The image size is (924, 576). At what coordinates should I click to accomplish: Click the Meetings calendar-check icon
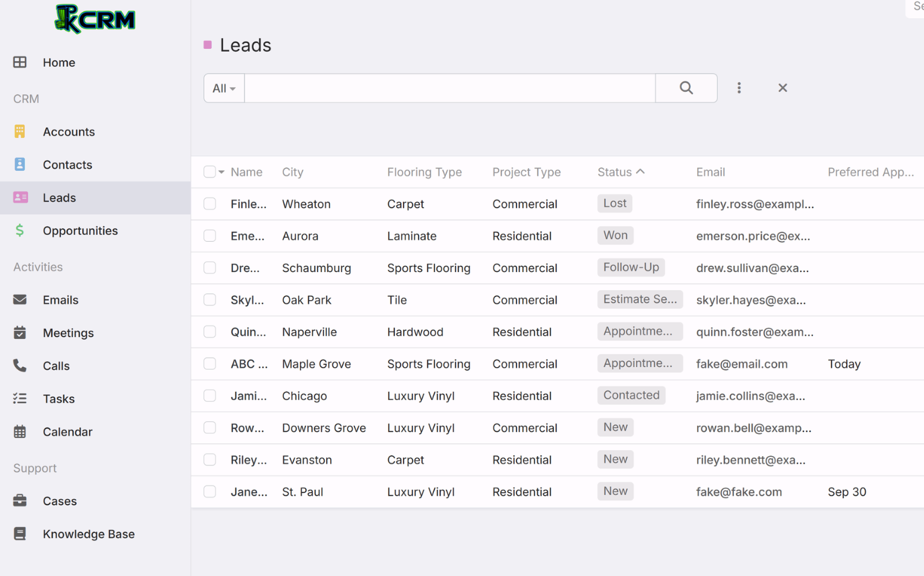click(20, 332)
